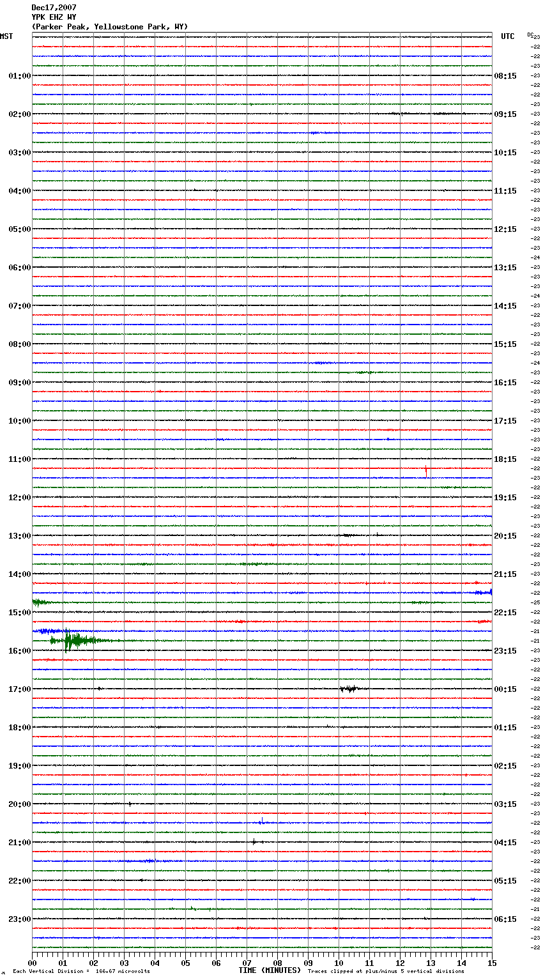This screenshot has width=543, height=980.
Task: Select the 14:00 MST time label
Action: [19, 574]
